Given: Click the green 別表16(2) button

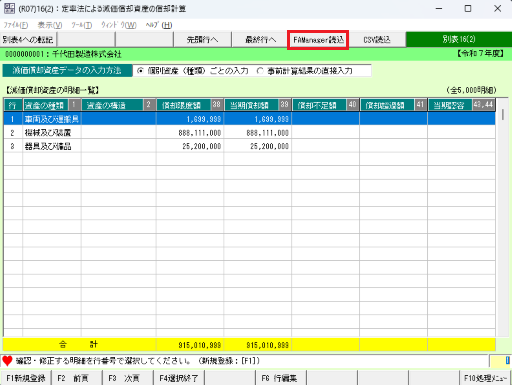Looking at the screenshot, I should tap(459, 39).
